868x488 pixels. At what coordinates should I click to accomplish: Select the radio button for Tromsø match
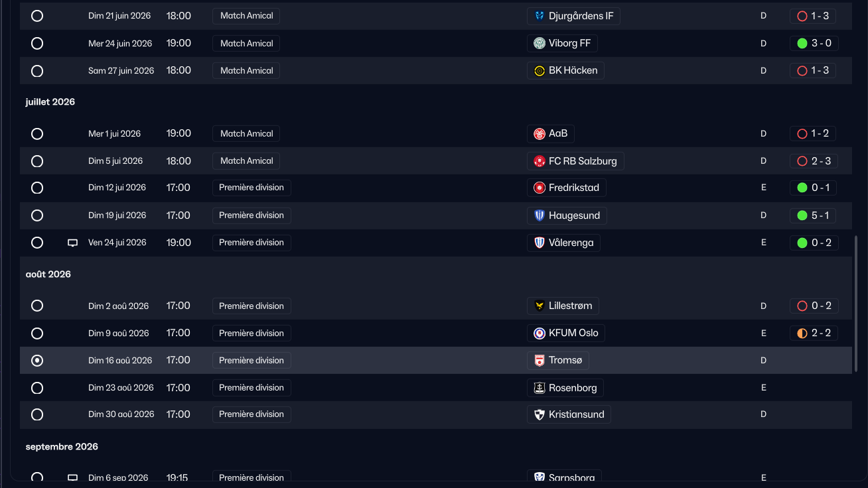click(37, 361)
